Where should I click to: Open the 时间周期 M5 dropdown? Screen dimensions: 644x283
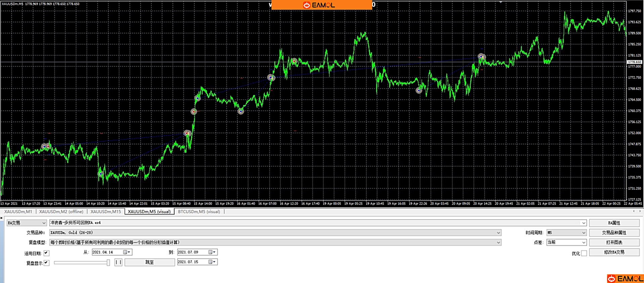tap(566, 233)
